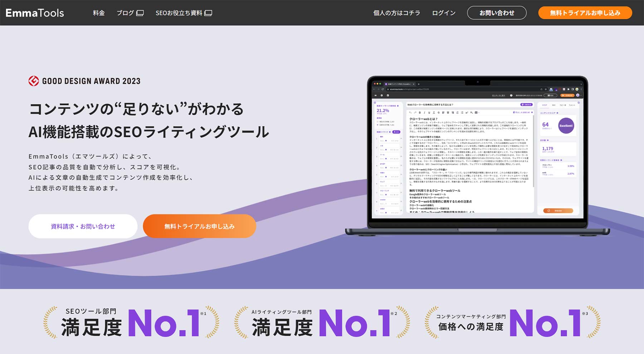Select the GOOD DESIGN AWARD 2023 text
Viewport: 644px width, 354px height.
coord(91,81)
